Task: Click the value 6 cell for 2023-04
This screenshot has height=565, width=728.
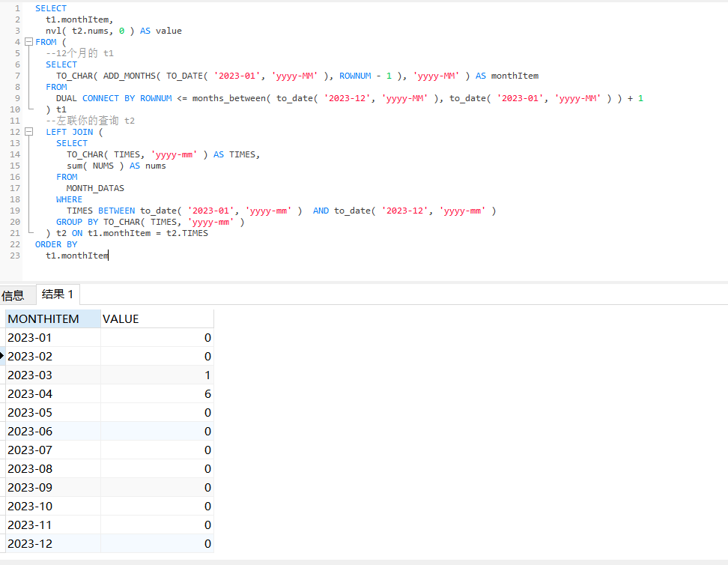Action: (157, 394)
